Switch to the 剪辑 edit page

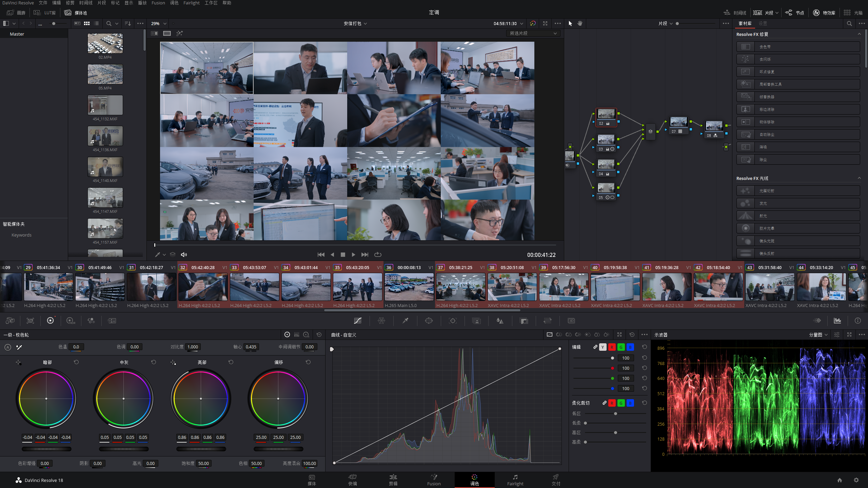point(393,480)
